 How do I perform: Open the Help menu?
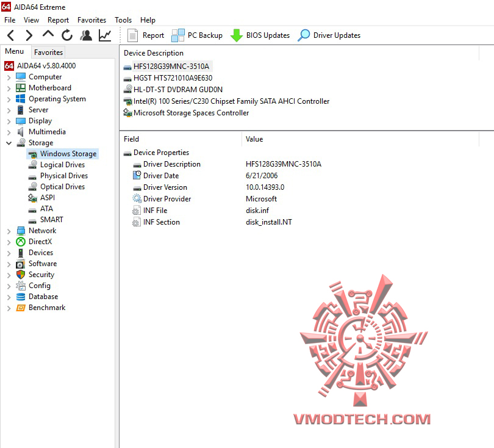tap(148, 20)
